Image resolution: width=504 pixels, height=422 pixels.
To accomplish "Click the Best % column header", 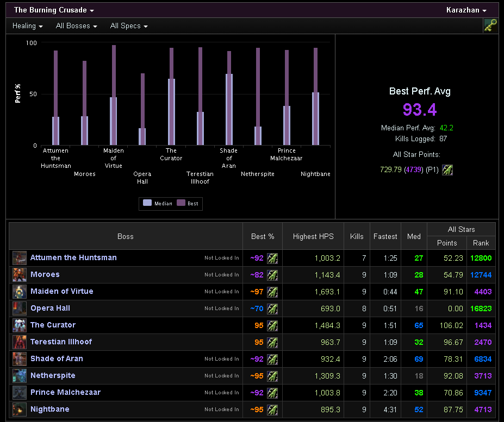I will pyautogui.click(x=263, y=236).
